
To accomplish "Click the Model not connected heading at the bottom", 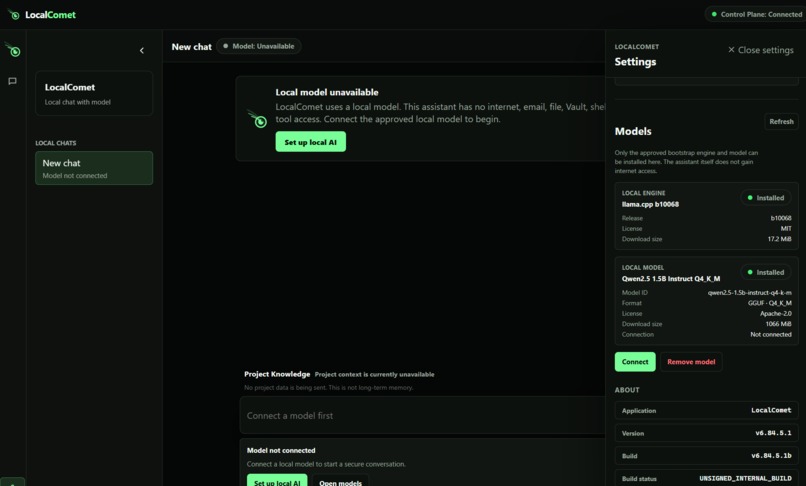I will [281, 451].
